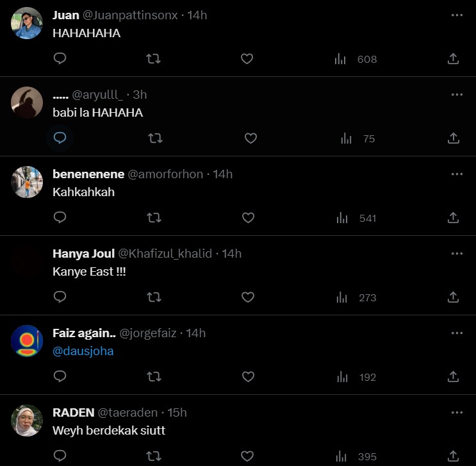Open benenenene display name profile
Viewport: 476px width, 466px height.
[88, 174]
